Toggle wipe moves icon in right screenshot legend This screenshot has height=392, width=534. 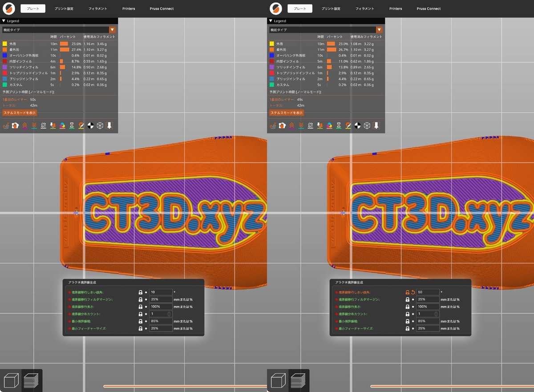point(282,125)
